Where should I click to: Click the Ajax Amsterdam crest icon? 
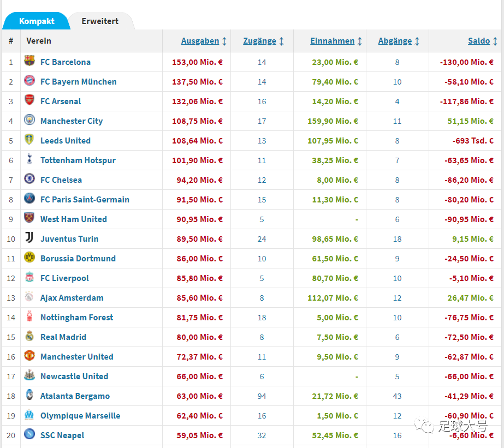(x=29, y=296)
